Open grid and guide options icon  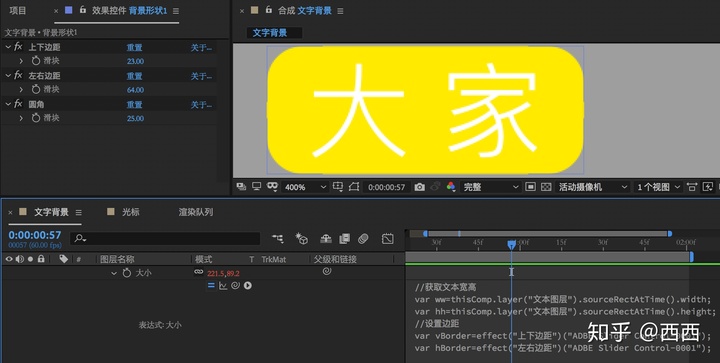pyautogui.click(x=338, y=186)
